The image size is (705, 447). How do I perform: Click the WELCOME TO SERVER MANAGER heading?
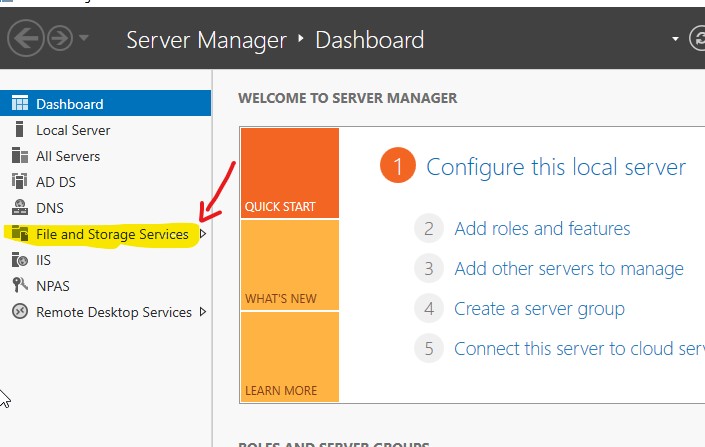click(x=348, y=98)
